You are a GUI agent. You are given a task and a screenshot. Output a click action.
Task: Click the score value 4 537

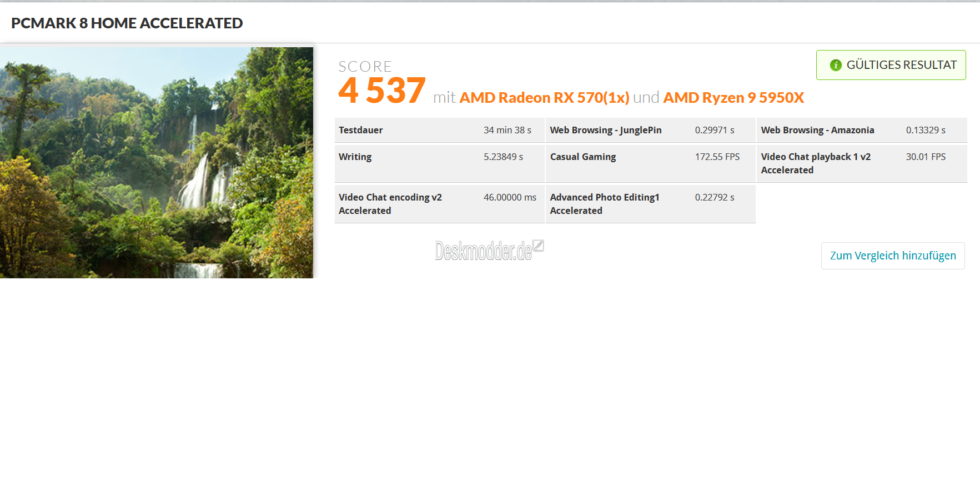coord(382,91)
